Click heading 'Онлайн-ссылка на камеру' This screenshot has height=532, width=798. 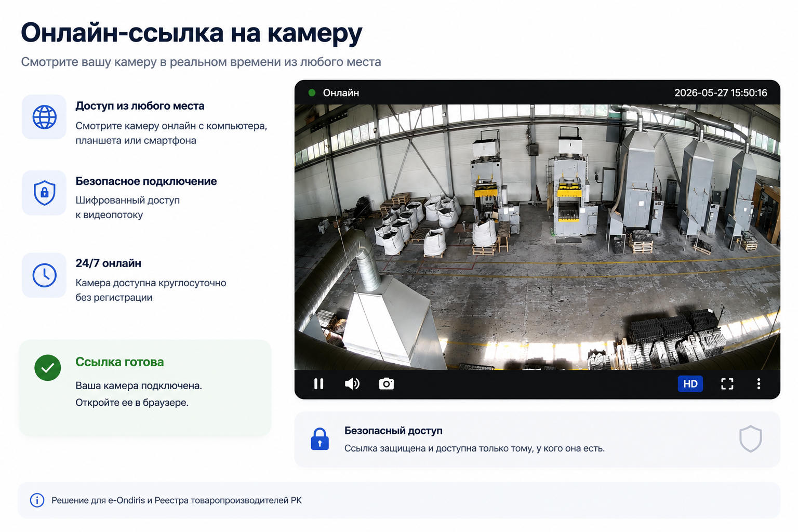[x=191, y=33]
